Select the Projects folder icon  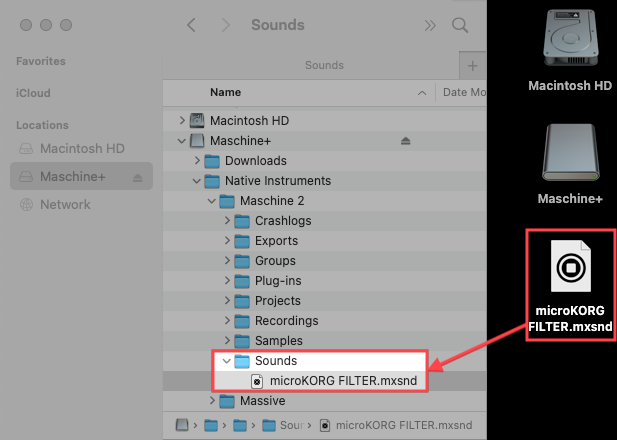coord(242,301)
